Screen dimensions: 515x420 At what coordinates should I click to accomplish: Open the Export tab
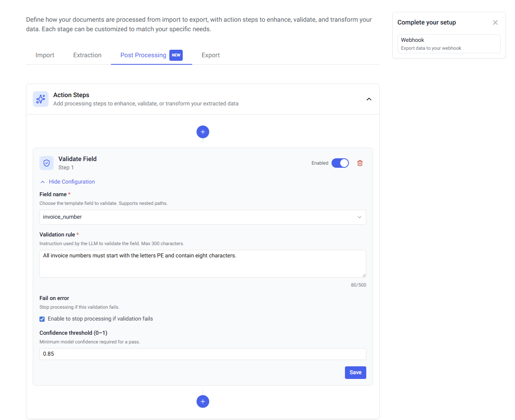tap(211, 55)
